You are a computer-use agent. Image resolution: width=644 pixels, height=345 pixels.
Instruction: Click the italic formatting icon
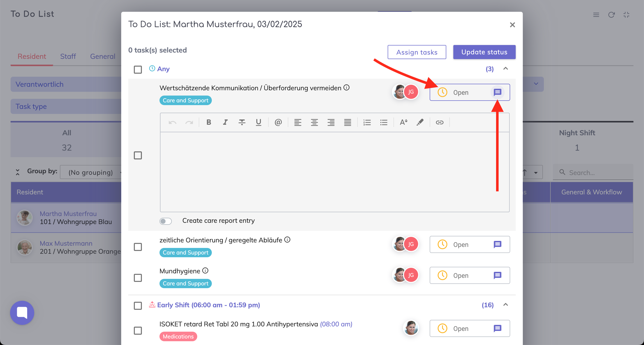coord(225,122)
